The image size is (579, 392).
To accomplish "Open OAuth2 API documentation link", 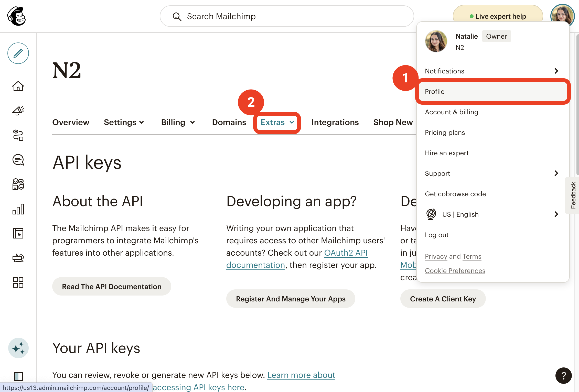I will (x=346, y=253).
